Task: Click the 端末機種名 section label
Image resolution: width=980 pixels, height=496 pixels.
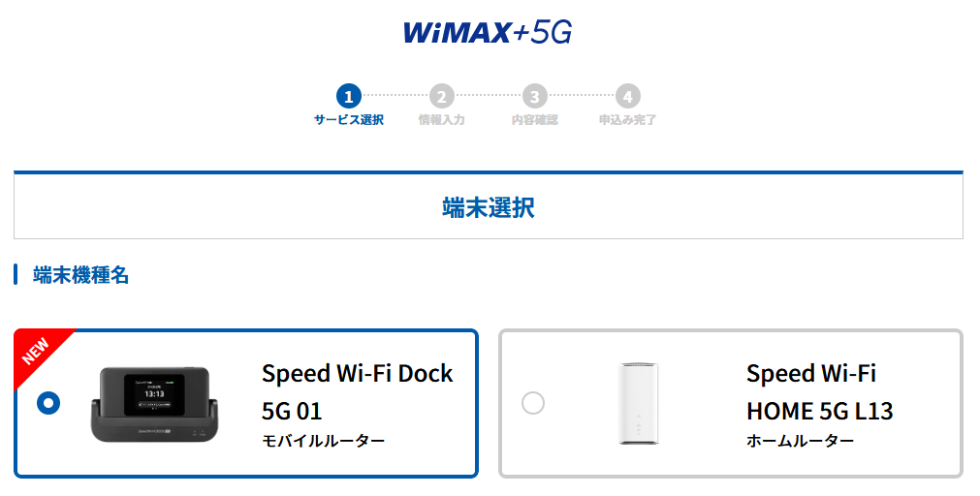Action: (x=80, y=275)
